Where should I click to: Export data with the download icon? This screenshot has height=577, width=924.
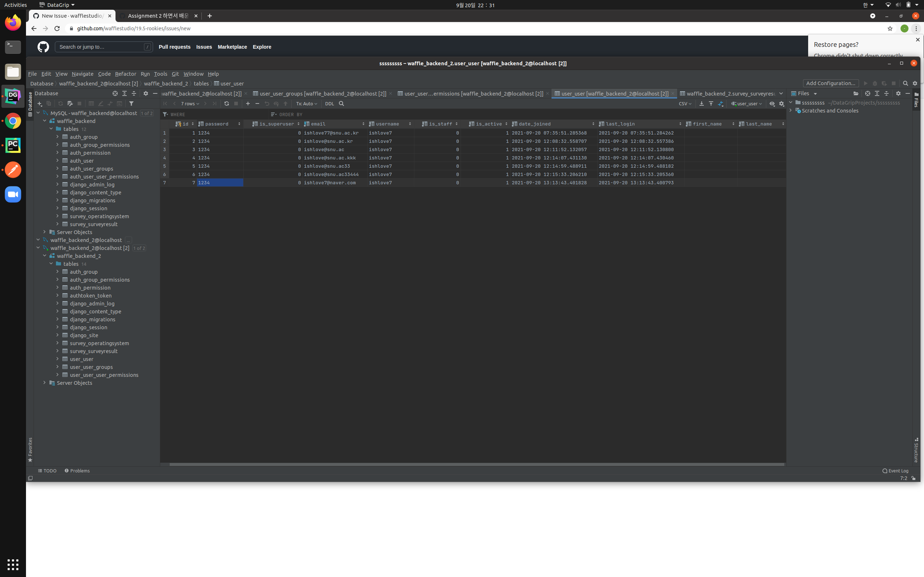pos(701,103)
